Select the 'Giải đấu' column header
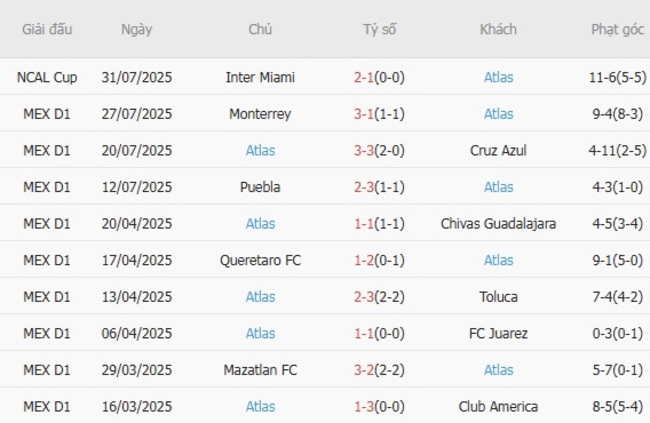Image resolution: width=650 pixels, height=423 pixels. click(x=47, y=29)
